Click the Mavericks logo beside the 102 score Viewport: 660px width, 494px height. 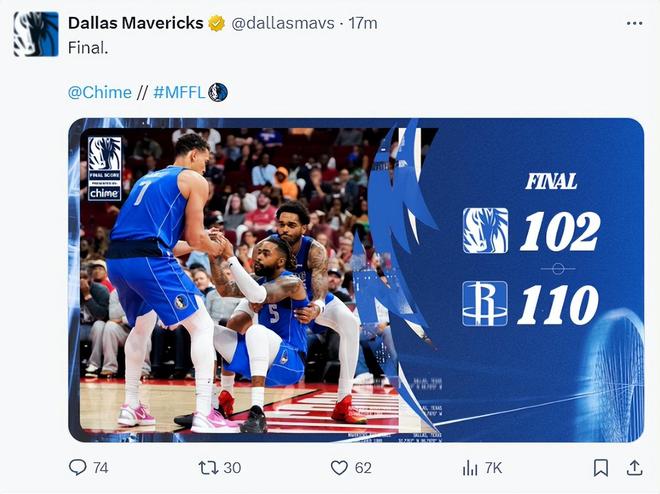485,230
